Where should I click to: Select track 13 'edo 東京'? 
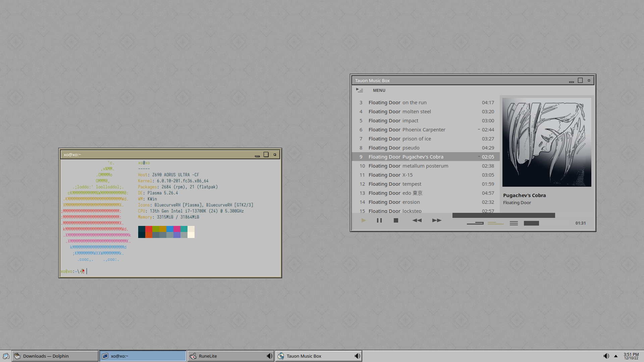426,193
